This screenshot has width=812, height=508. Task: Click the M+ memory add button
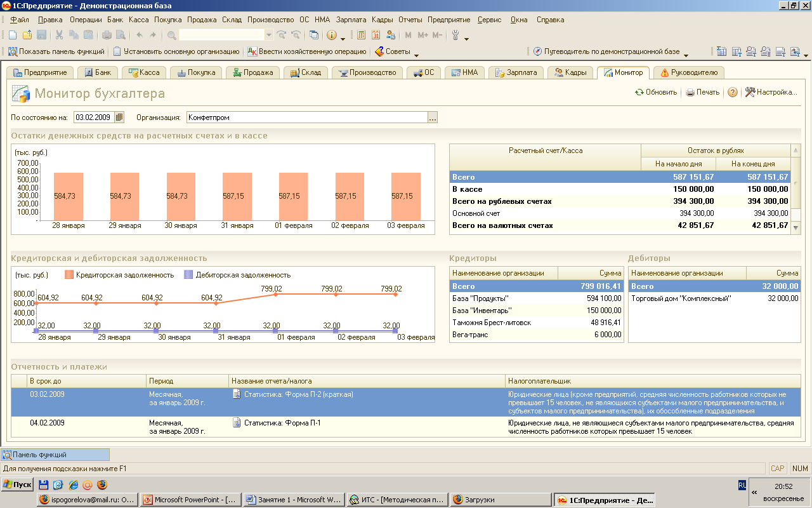tap(422, 35)
